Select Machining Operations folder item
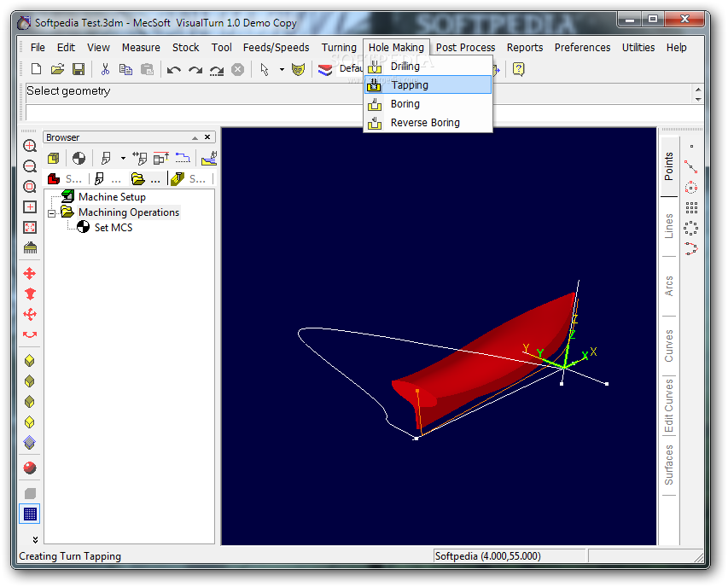The width and height of the screenshot is (728, 587). pos(129,212)
